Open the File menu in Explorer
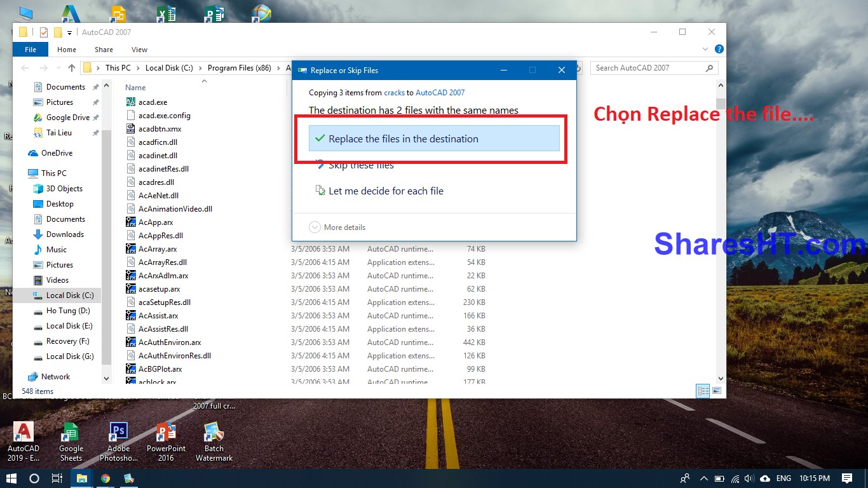The width and height of the screenshot is (868, 488). click(31, 50)
